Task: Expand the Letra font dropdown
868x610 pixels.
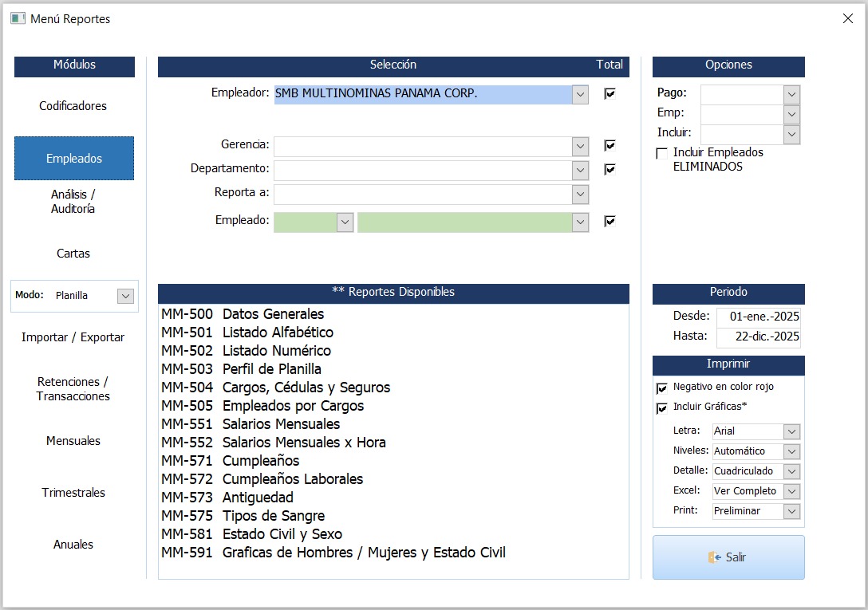Action: click(791, 431)
